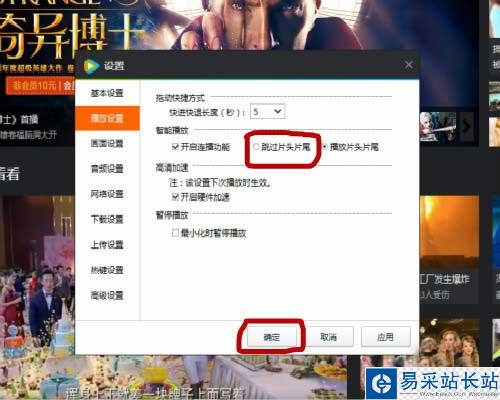
Task: Open 热键设置 tab
Action: [x=107, y=270]
